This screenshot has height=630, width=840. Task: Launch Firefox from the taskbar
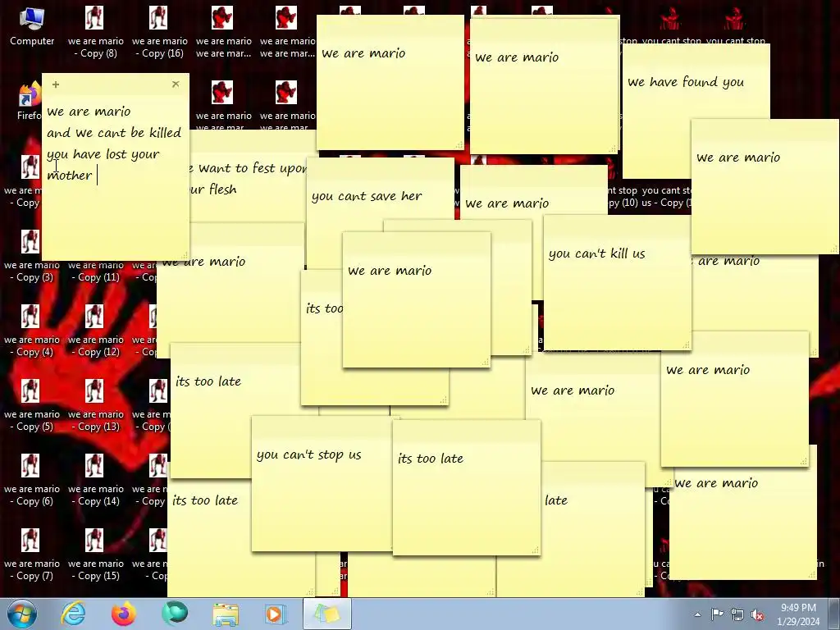click(x=123, y=614)
